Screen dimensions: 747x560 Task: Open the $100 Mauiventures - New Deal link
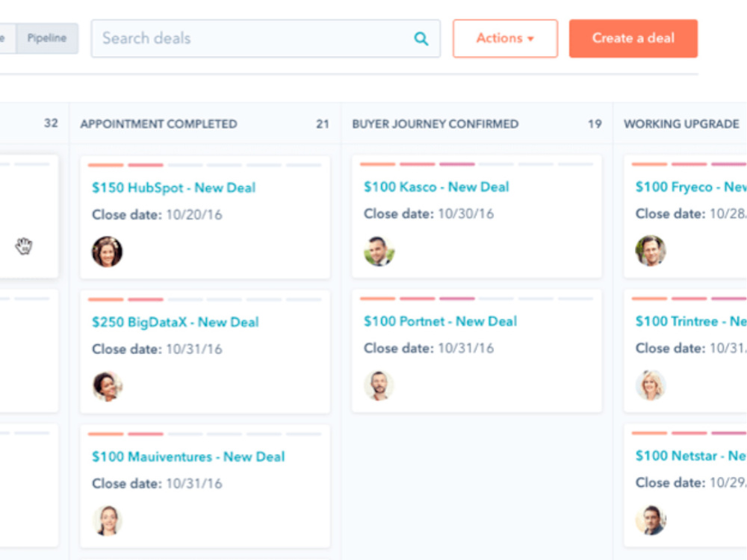pos(188,457)
